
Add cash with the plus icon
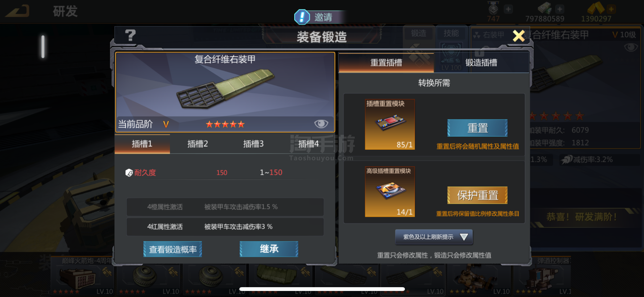[560, 10]
